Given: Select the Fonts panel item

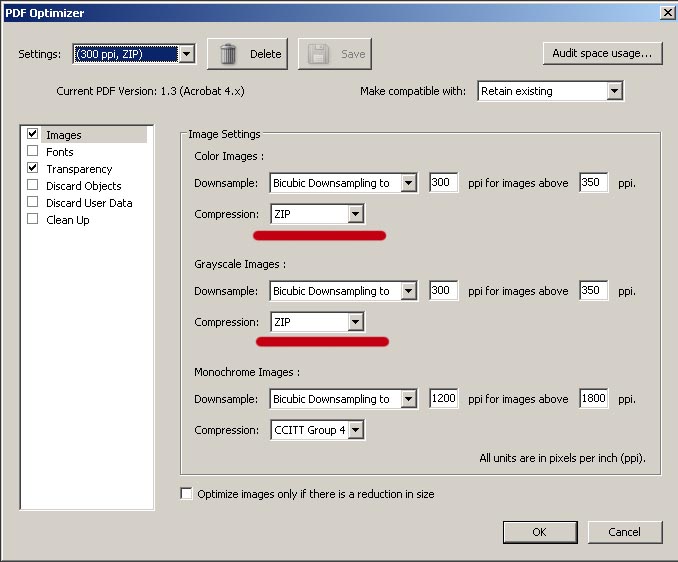Looking at the screenshot, I should (60, 152).
